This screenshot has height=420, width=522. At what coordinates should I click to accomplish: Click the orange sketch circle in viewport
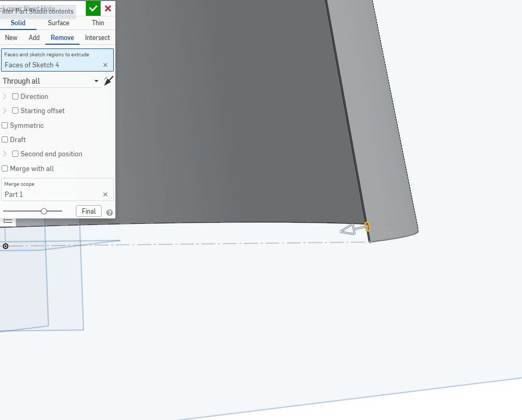[367, 226]
